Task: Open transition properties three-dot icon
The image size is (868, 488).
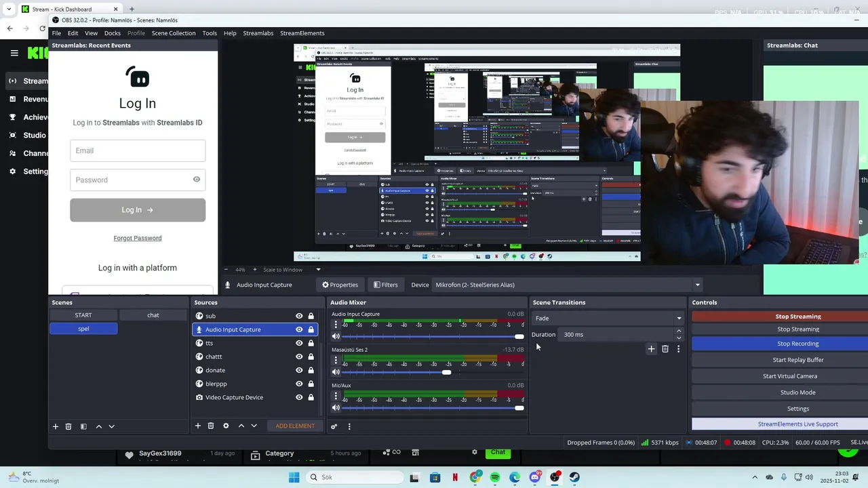Action: (678, 349)
